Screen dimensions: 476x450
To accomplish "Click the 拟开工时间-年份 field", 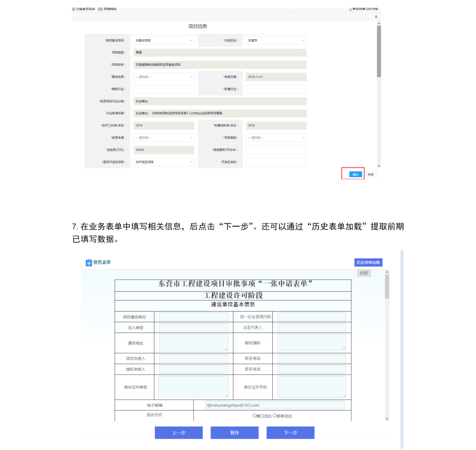I will tap(164, 126).
